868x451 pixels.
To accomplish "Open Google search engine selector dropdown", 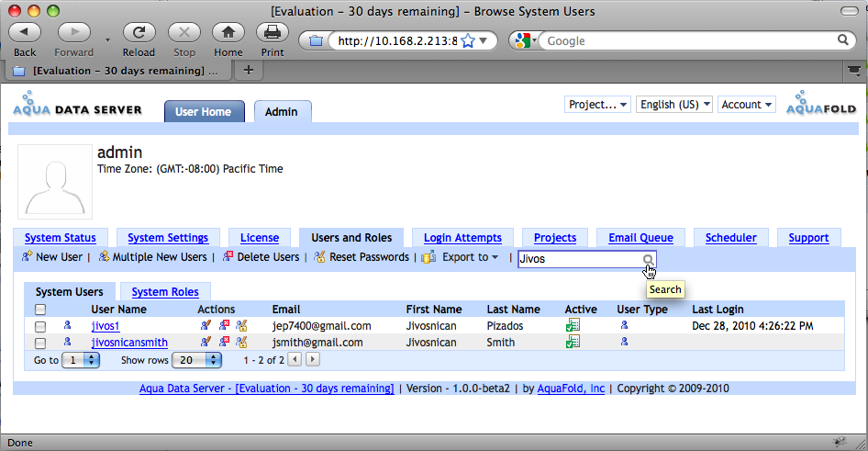I will coord(526,40).
